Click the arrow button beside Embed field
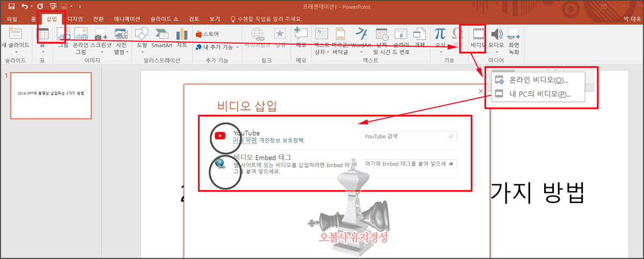 [451, 164]
